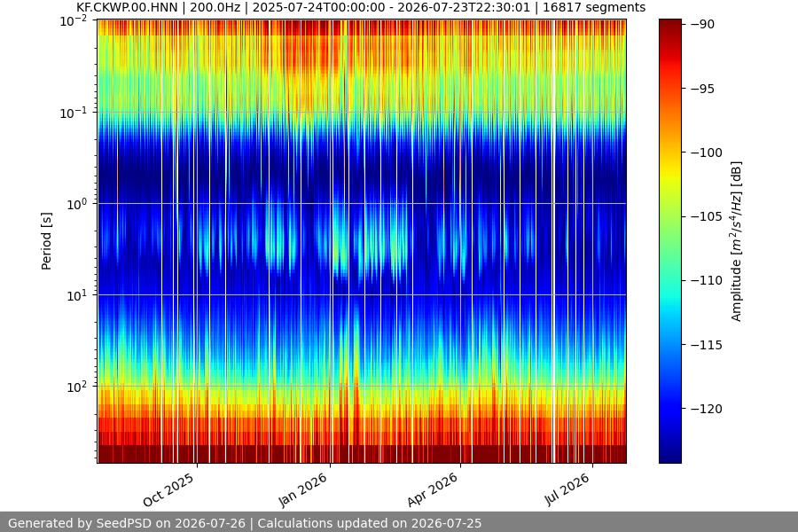
Task: Click the -115 colorbar tick label
Action: 707,345
